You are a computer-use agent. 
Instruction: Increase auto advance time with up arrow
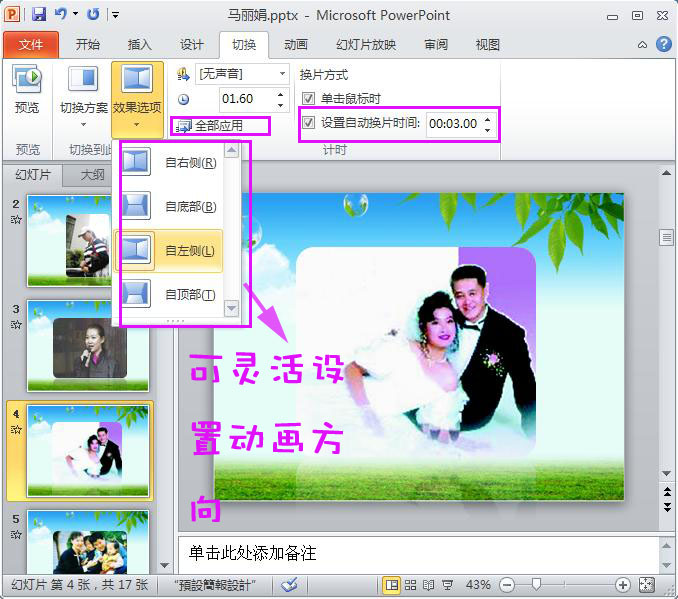488,119
